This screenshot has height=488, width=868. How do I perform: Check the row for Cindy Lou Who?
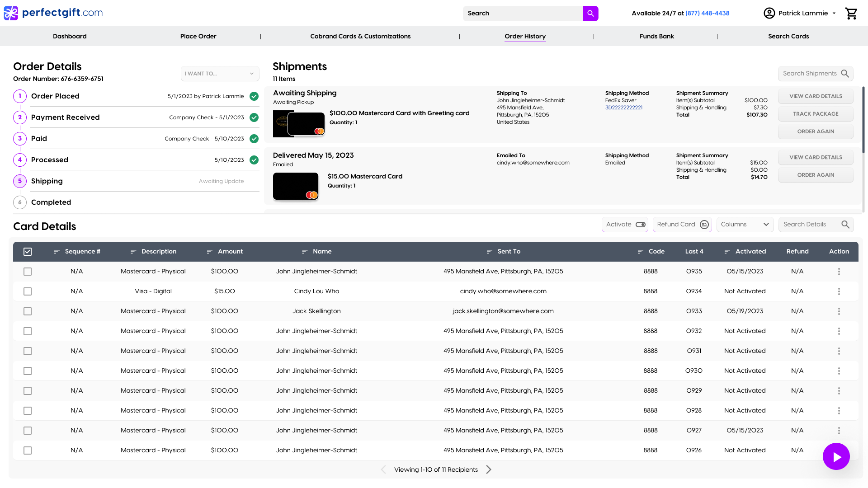(28, 291)
